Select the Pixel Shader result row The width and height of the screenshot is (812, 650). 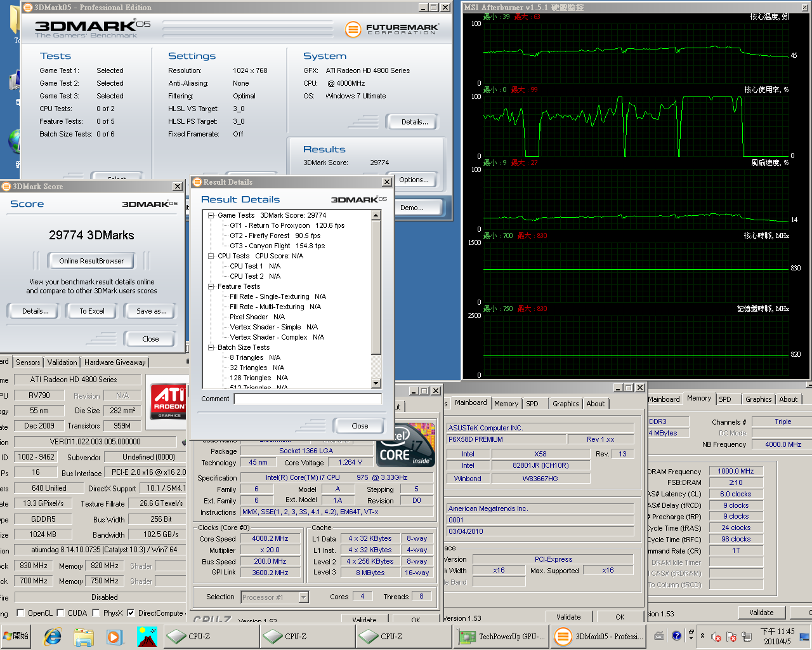257,317
